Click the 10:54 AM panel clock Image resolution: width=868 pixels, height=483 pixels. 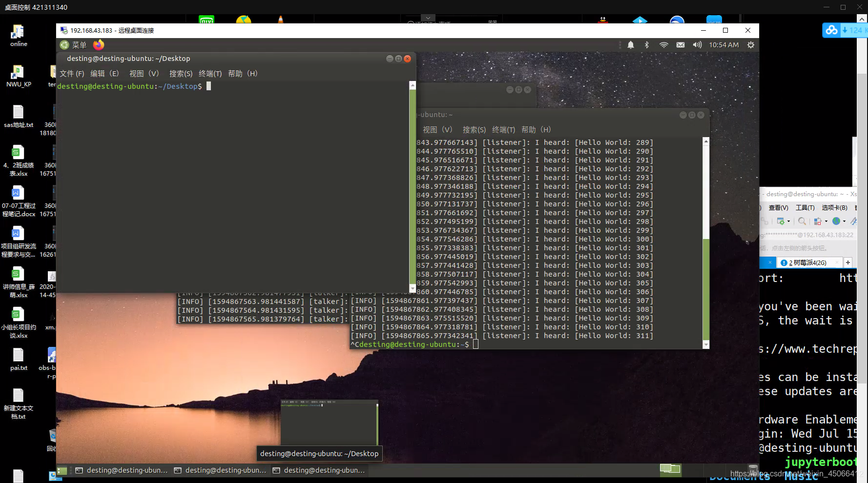pyautogui.click(x=724, y=45)
